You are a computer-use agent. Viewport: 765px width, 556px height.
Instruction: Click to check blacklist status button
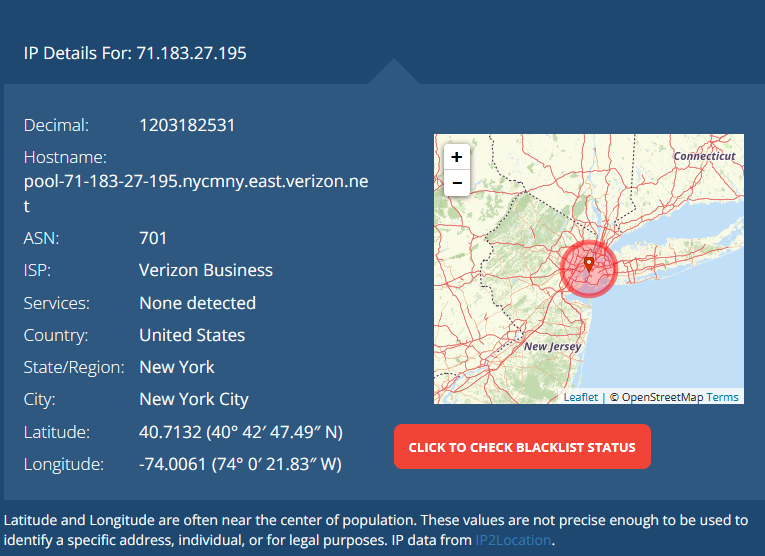[x=522, y=447]
